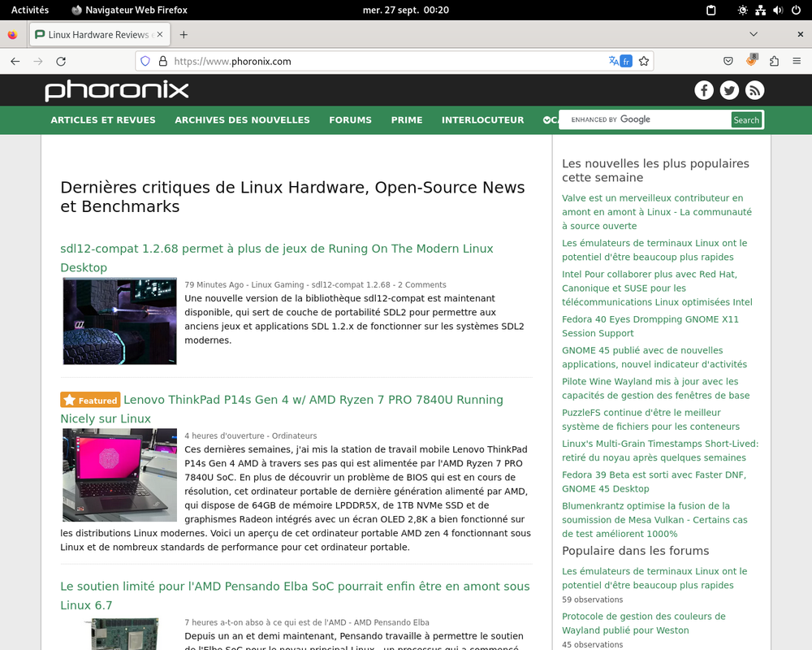
Task: Click the Lenovo ThinkPad laptop thumbnail
Action: coord(119,474)
